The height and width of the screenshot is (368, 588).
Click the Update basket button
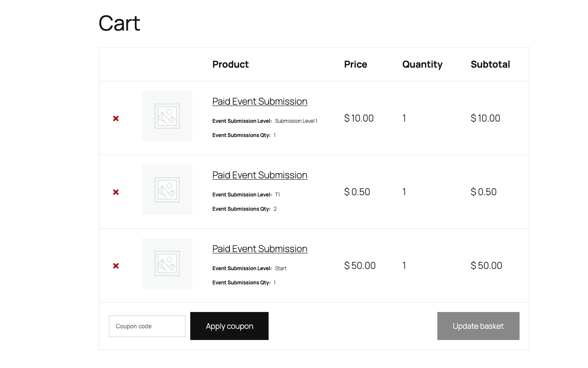pos(478,326)
